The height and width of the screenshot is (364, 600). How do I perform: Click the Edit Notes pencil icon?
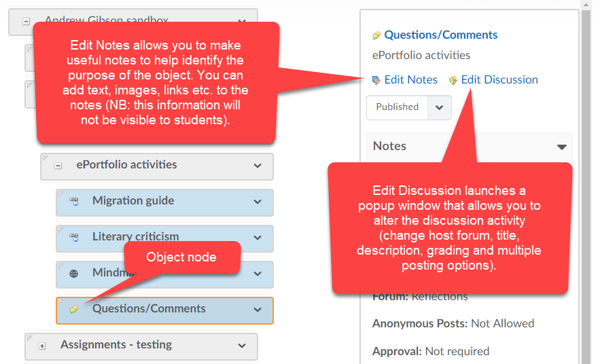click(376, 80)
